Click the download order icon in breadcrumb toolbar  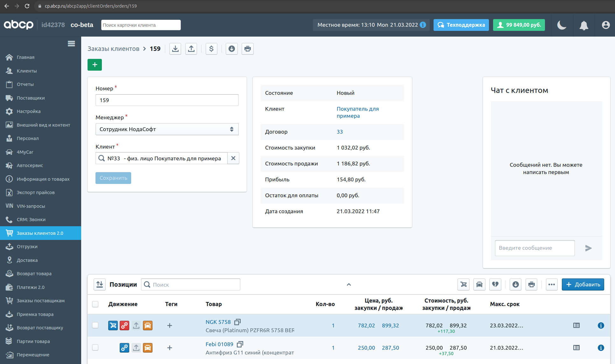click(175, 49)
